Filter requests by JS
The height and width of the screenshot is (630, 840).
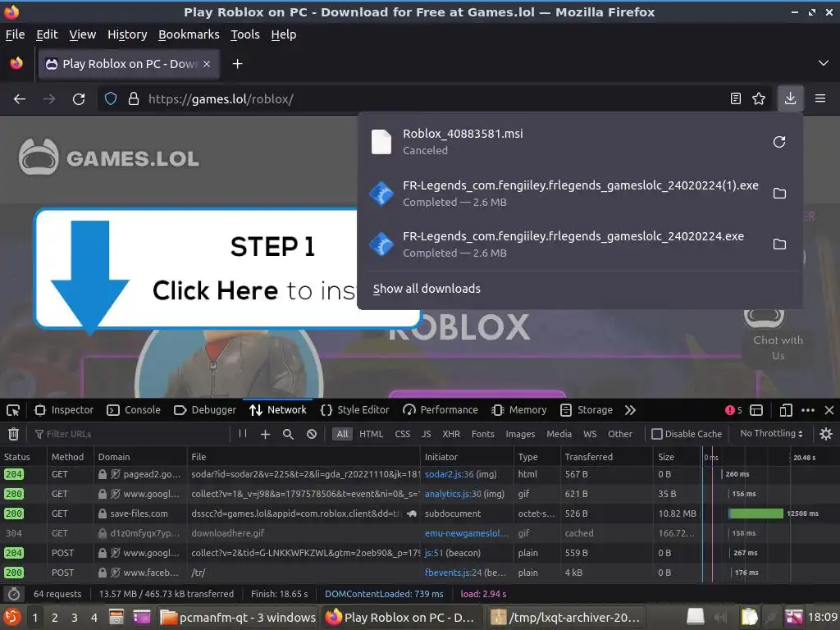click(x=426, y=434)
